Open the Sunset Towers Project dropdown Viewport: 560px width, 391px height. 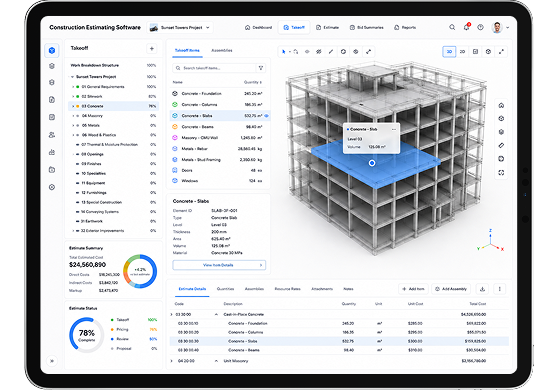pos(180,27)
